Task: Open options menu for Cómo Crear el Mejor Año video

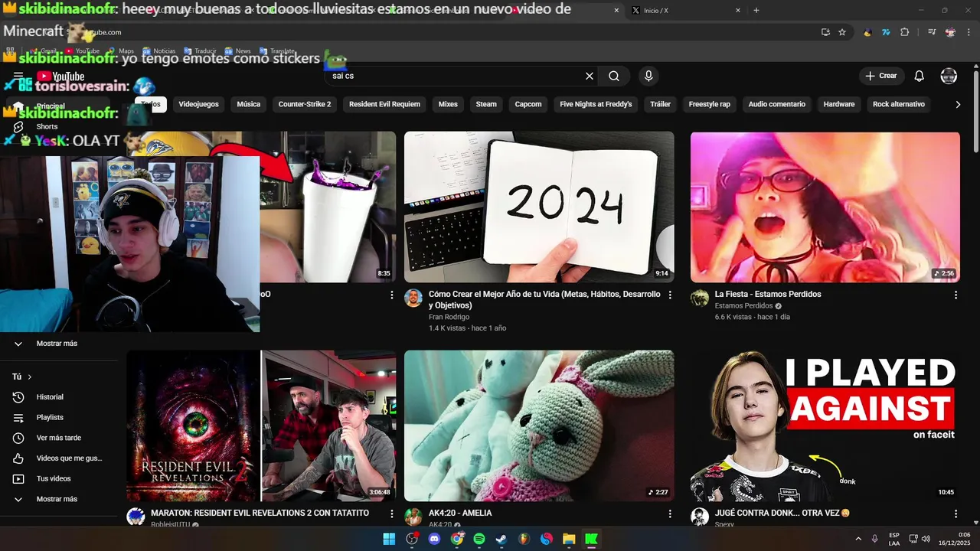Action: click(x=670, y=295)
